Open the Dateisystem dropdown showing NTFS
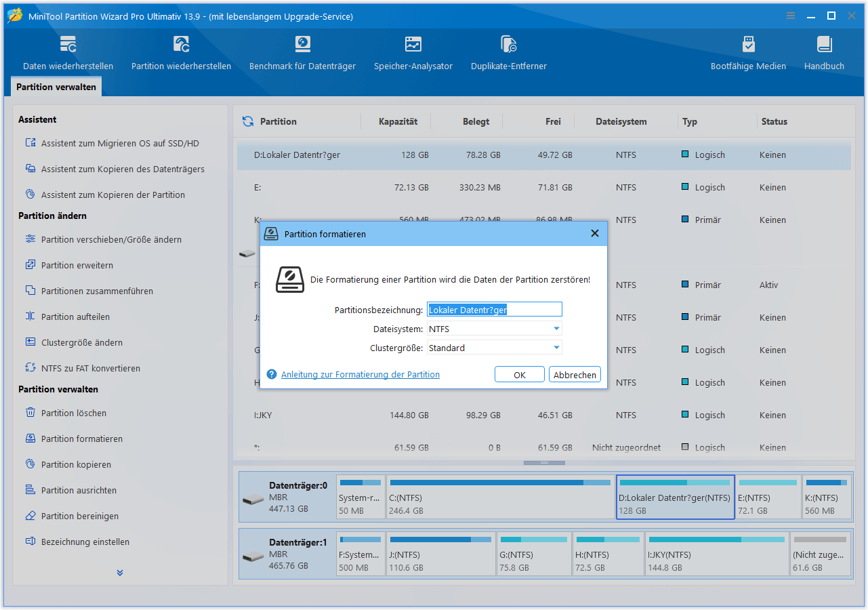This screenshot has width=868, height=610. [495, 329]
